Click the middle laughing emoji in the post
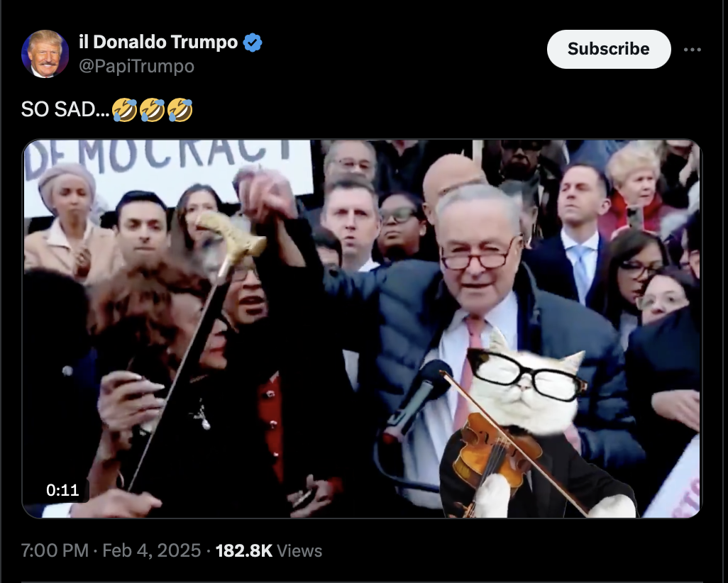Screen dimensions: 728x583 tap(153, 110)
